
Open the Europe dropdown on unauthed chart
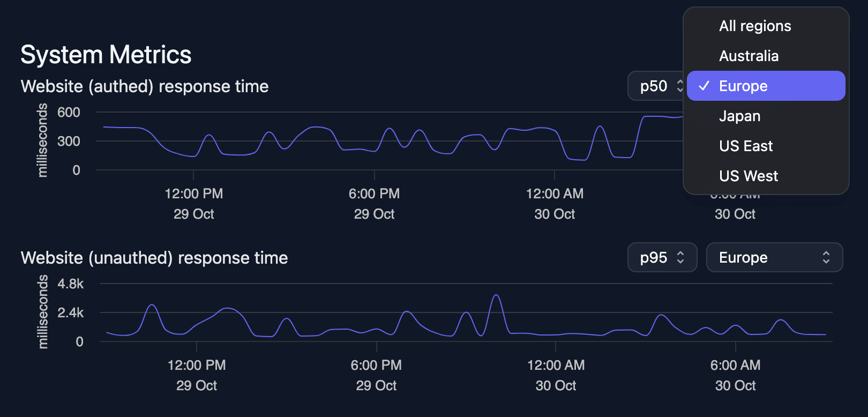(774, 258)
